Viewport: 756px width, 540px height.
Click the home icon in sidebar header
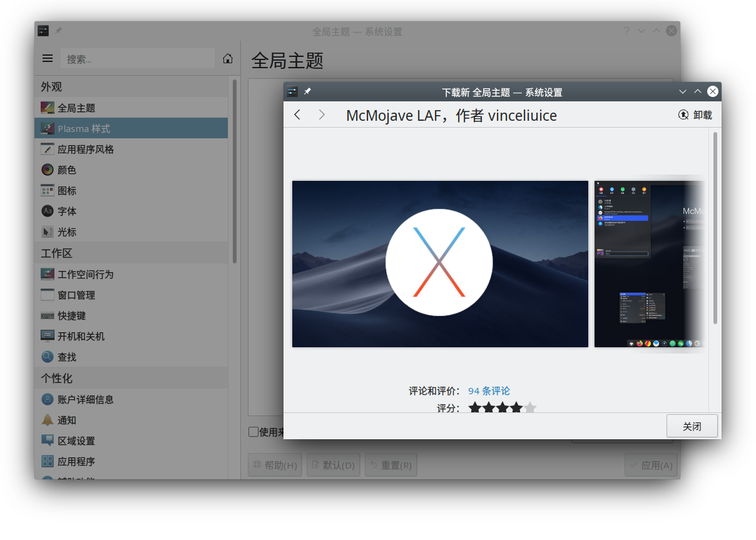(228, 58)
